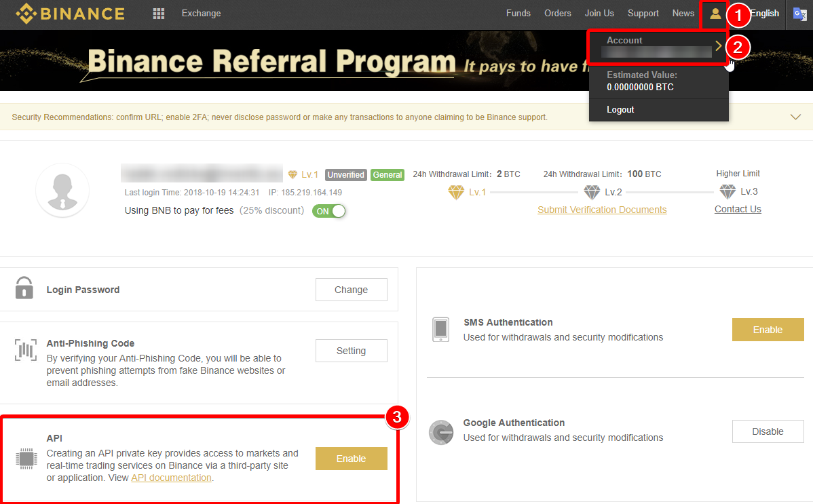Click the Last login Time text

[192, 193]
